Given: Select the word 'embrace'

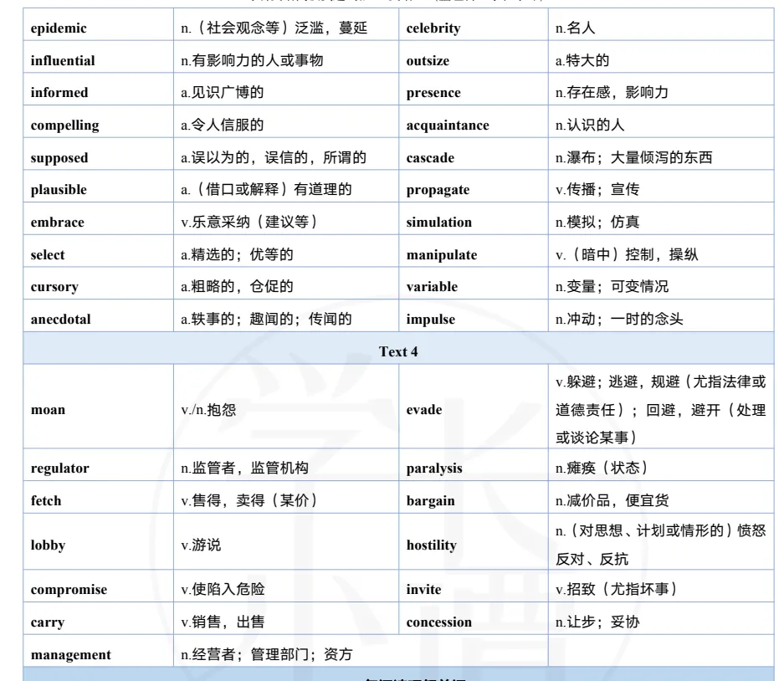Looking at the screenshot, I should click(x=57, y=222).
